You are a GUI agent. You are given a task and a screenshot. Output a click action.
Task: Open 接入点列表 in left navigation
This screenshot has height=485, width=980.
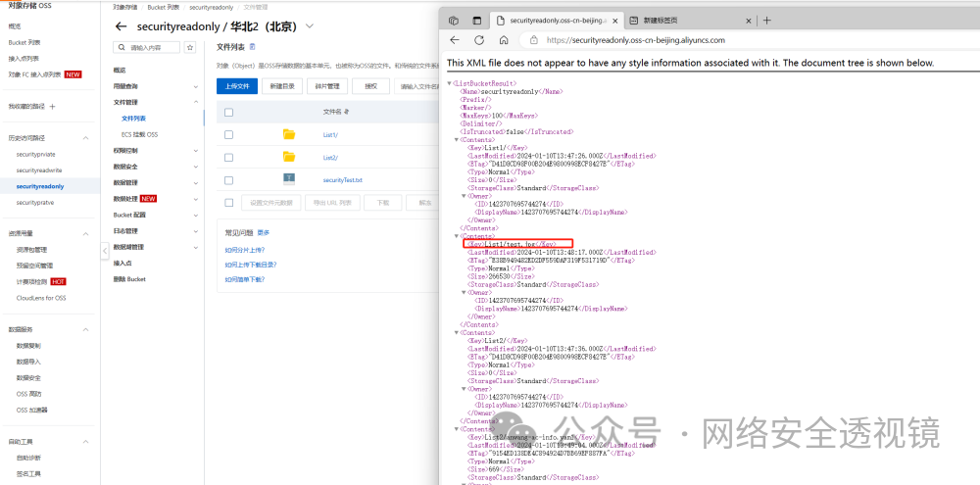coord(24,59)
